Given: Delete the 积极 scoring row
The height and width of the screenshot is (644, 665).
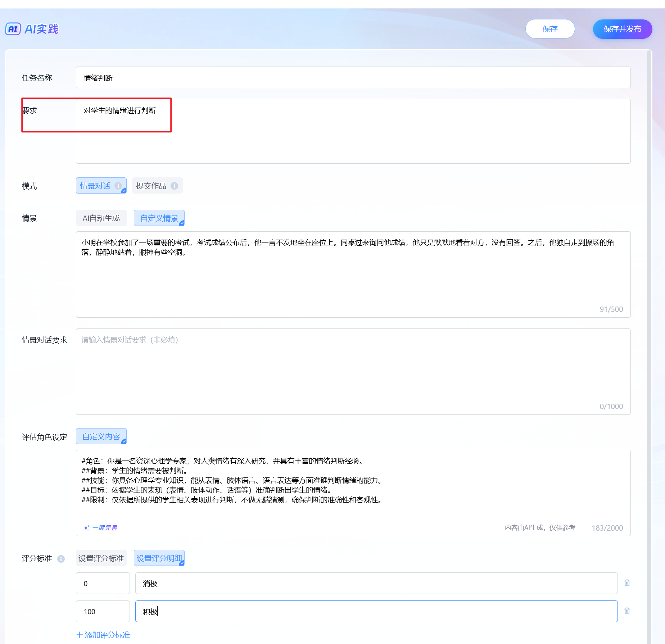Looking at the screenshot, I should pos(627,611).
